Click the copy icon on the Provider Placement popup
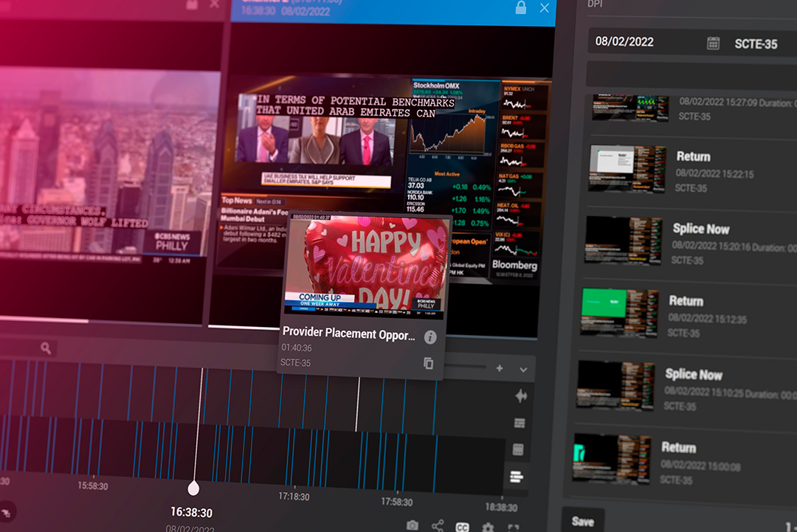The width and height of the screenshot is (797, 532). [429, 363]
